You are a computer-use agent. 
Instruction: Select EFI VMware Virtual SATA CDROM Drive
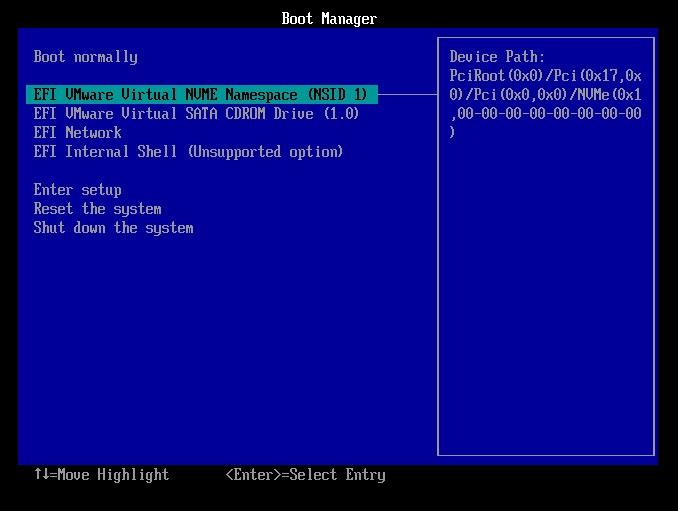(196, 114)
